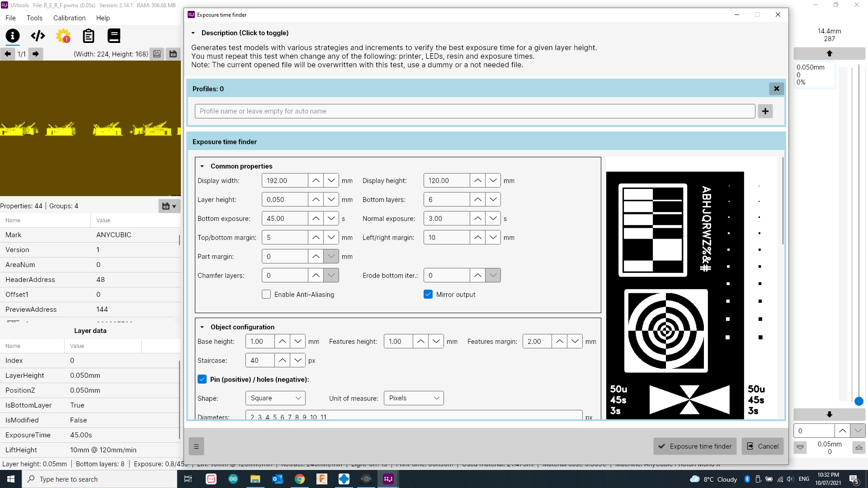The width and height of the screenshot is (868, 488).
Task: Click the image preview icon beside dimensions
Action: (x=157, y=54)
